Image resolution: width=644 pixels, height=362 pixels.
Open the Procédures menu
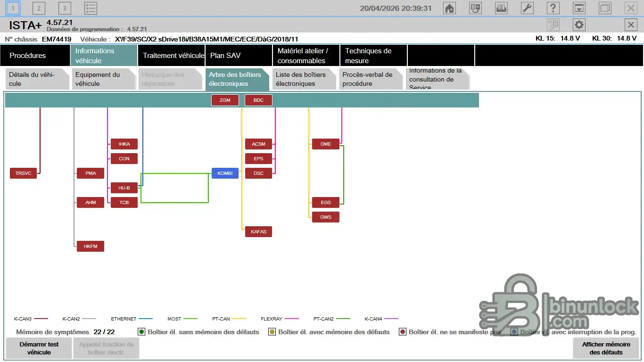[x=35, y=56]
